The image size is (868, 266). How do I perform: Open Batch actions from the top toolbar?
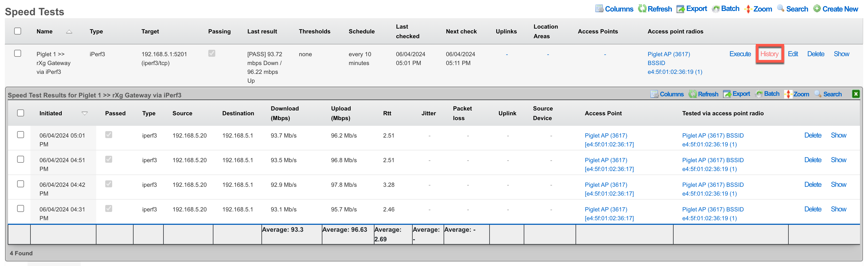716,9
